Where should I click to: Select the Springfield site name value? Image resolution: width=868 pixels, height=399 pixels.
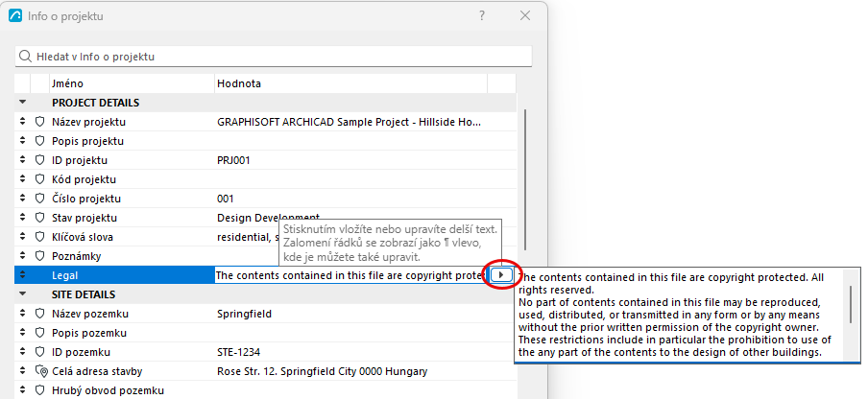[x=244, y=314]
